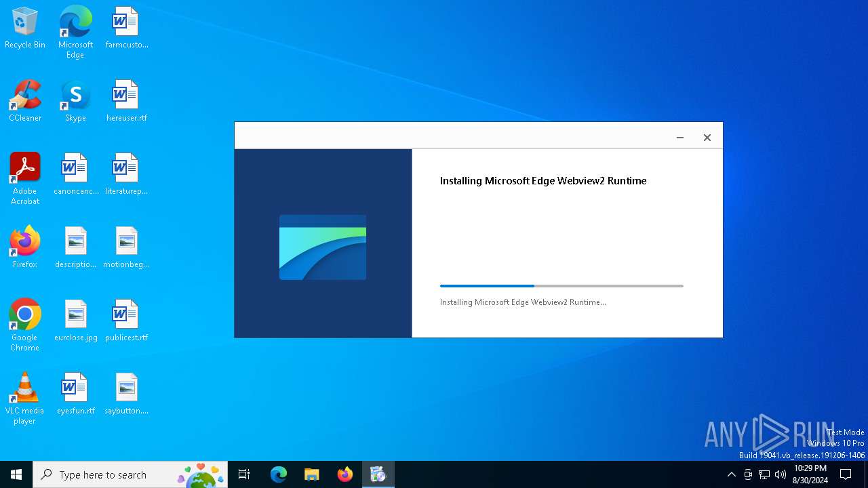Select the publicest.rtf document icon
Image resolution: width=868 pixels, height=488 pixels.
126,321
